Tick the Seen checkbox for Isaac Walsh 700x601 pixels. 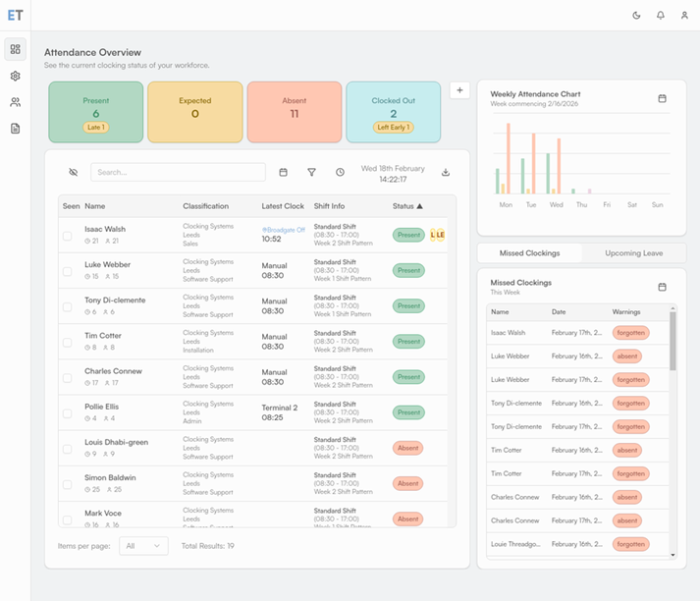coord(67,236)
